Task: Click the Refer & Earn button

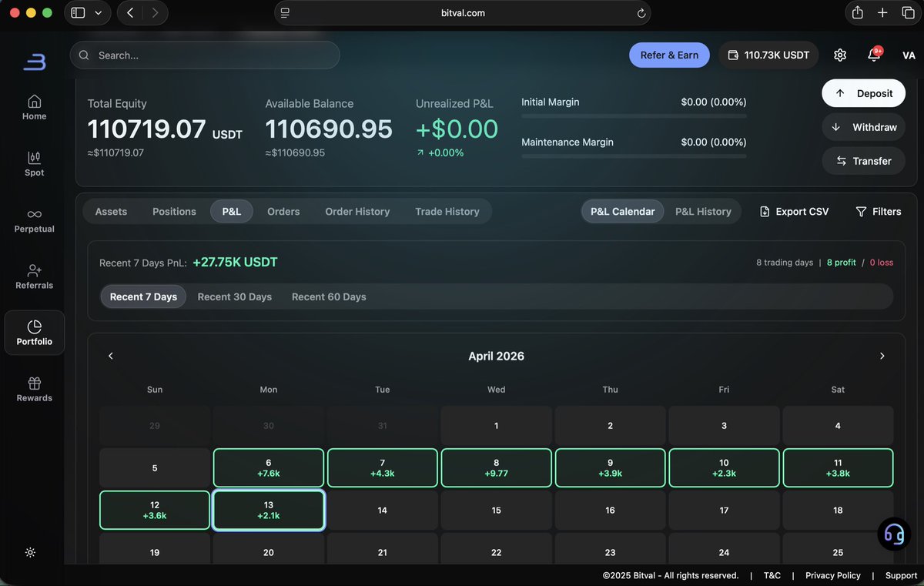Action: click(669, 55)
